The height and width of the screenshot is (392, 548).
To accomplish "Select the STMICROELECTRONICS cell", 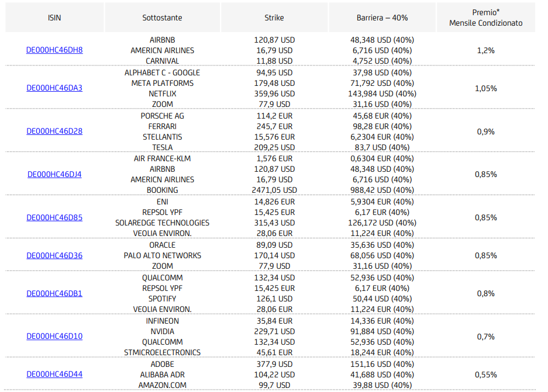I will [162, 352].
